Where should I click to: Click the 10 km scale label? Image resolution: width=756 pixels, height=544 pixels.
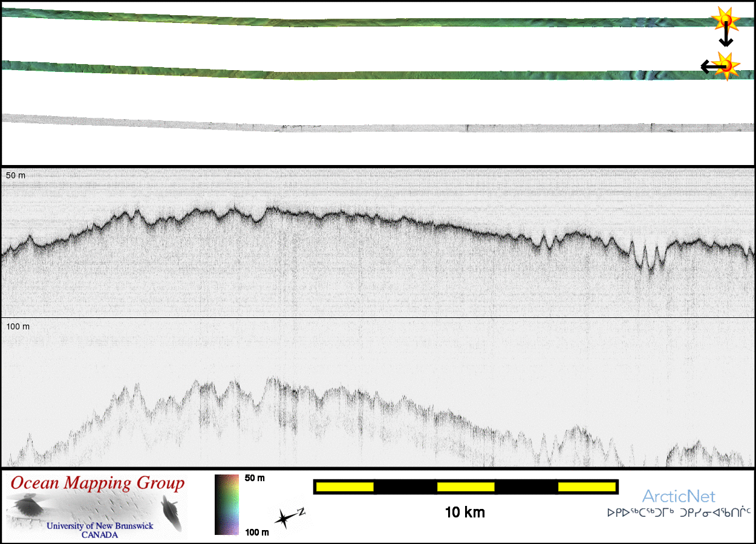pos(464,513)
